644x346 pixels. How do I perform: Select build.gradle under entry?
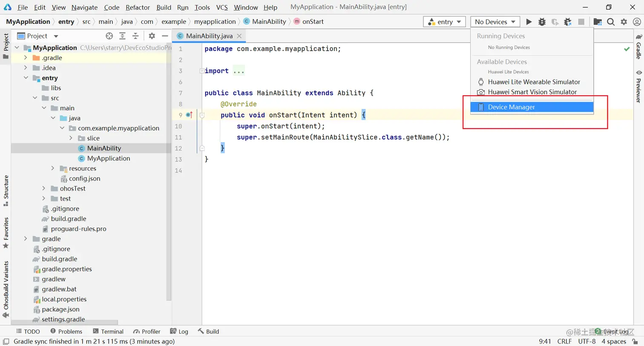click(68, 219)
